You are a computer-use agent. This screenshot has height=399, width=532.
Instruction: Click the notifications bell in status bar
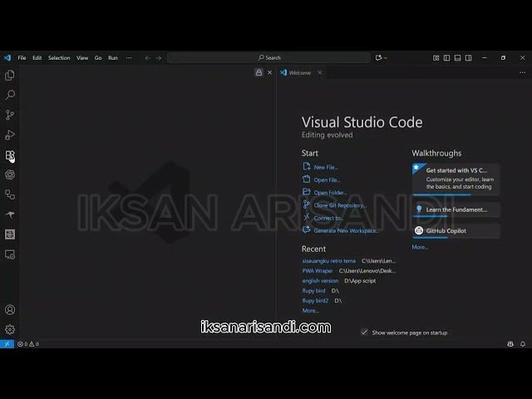pyautogui.click(x=524, y=343)
